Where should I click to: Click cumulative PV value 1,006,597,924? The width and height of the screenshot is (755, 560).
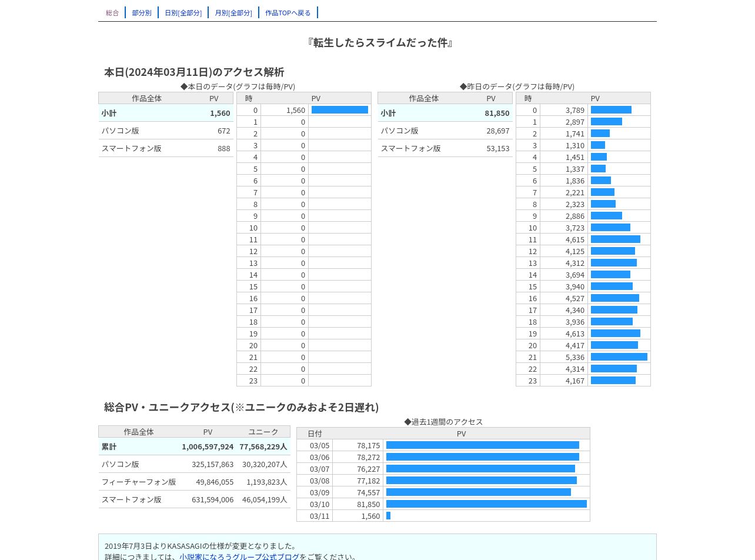coord(208,446)
